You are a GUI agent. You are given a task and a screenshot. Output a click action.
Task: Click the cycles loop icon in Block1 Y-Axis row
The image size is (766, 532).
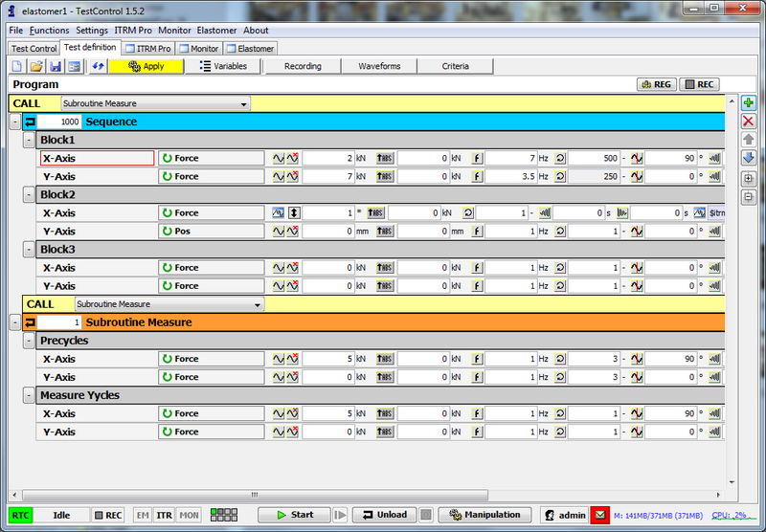(560, 177)
